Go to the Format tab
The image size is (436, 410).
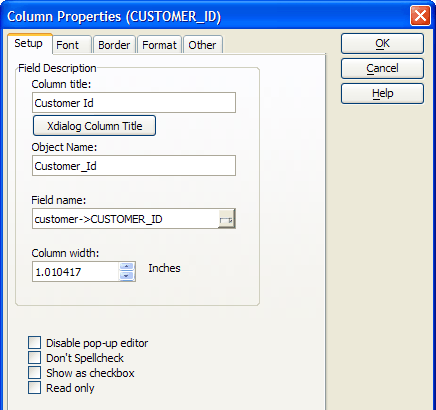(x=159, y=45)
